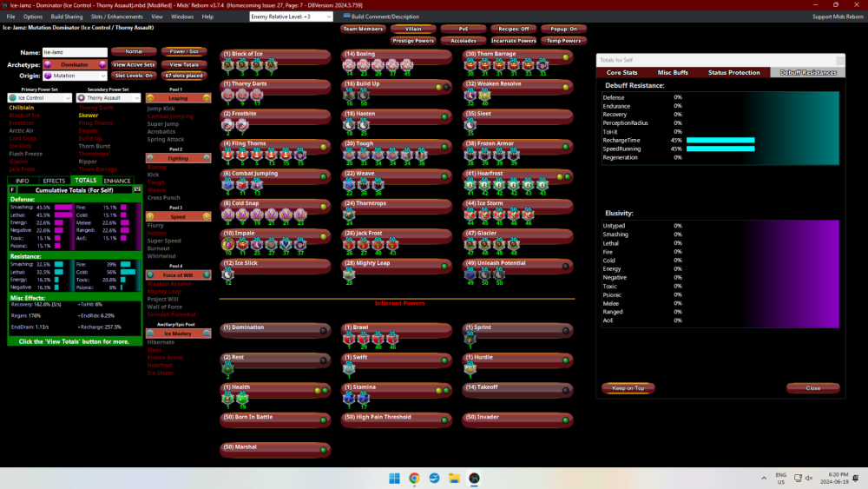Toggle the Frozen Armor active indicator
This screenshot has width=868, height=489.
pos(566,147)
